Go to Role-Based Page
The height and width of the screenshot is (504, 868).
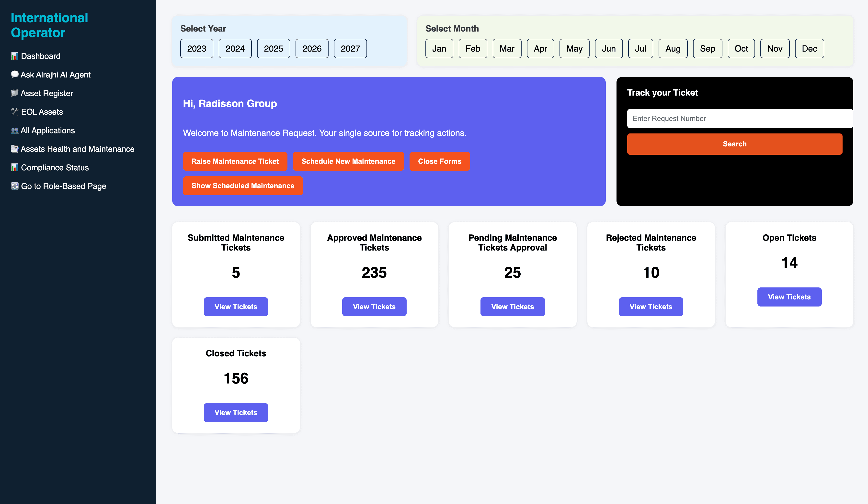pos(58,186)
